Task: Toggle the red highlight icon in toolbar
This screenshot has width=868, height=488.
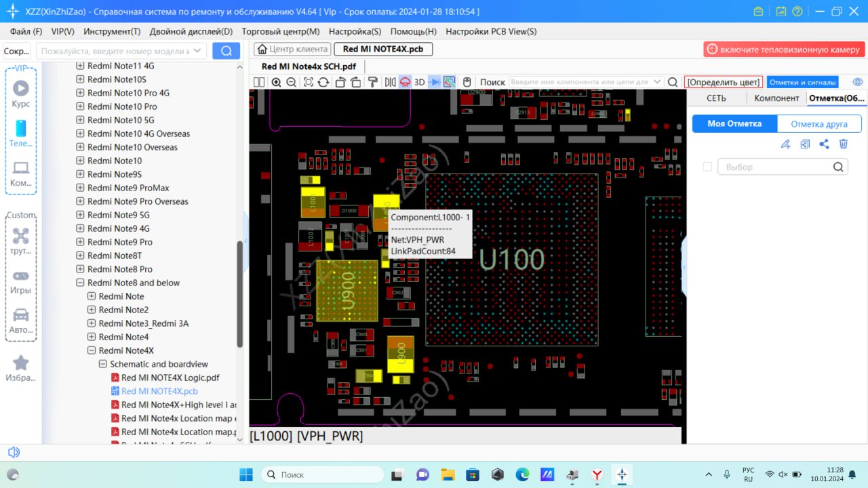Action: click(405, 82)
